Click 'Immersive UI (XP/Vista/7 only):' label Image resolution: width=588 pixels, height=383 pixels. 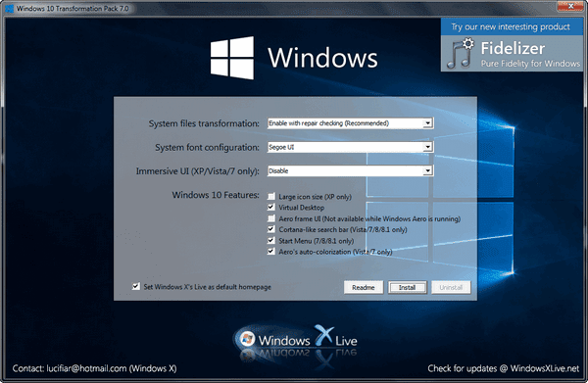click(198, 171)
